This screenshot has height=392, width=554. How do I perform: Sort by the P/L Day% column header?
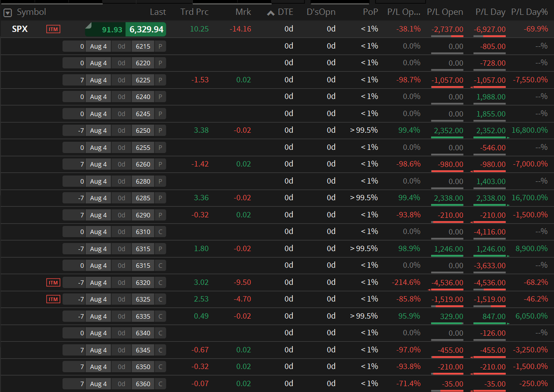pyautogui.click(x=530, y=12)
